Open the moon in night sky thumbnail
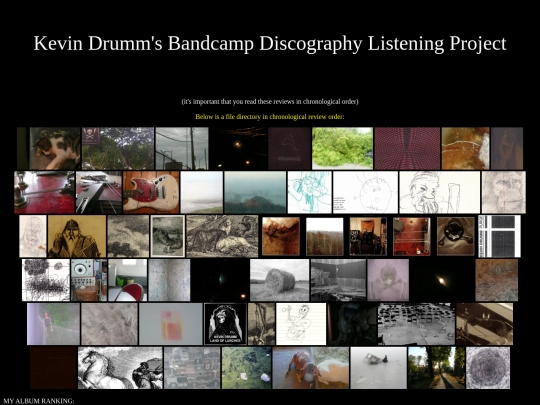Screen dimensions: 540x405 click(442, 280)
